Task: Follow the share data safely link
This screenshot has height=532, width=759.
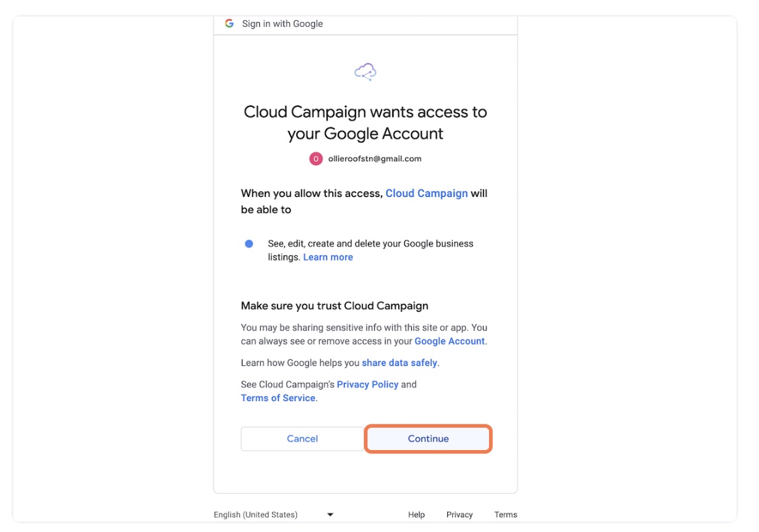Action: pos(400,363)
